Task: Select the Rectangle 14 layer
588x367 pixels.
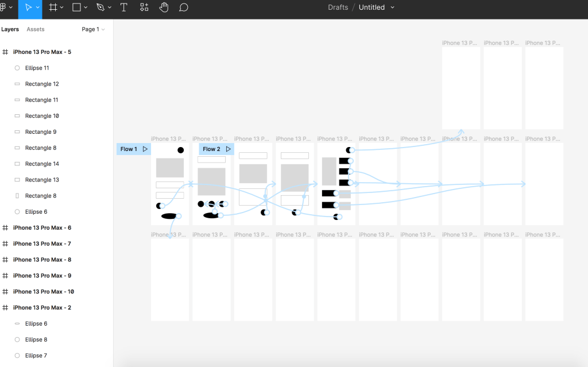Action: pyautogui.click(x=42, y=164)
